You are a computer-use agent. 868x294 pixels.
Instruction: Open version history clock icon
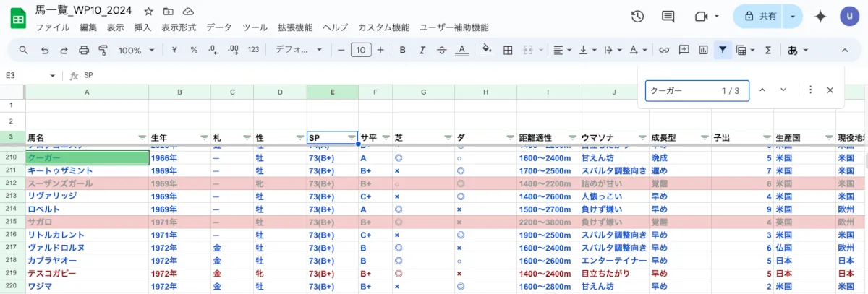(x=637, y=17)
